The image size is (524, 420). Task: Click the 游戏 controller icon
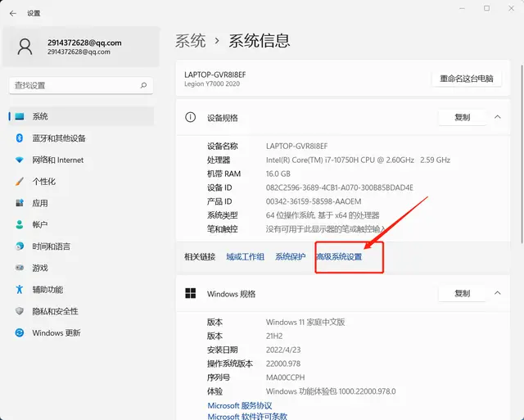coord(20,268)
